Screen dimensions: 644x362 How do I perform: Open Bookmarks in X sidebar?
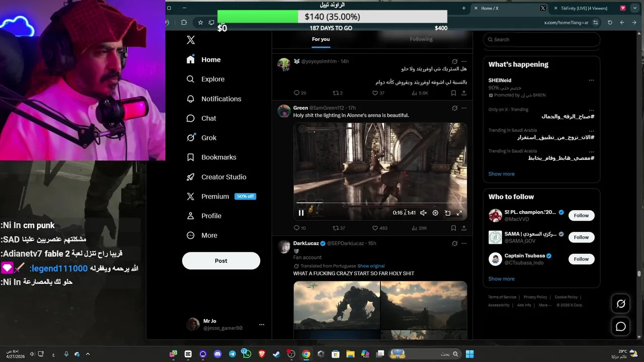click(x=211, y=157)
